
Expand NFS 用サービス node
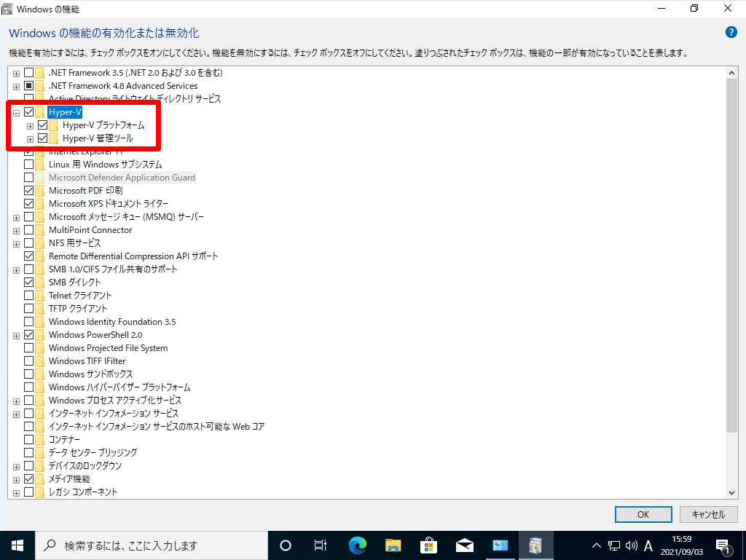point(16,244)
